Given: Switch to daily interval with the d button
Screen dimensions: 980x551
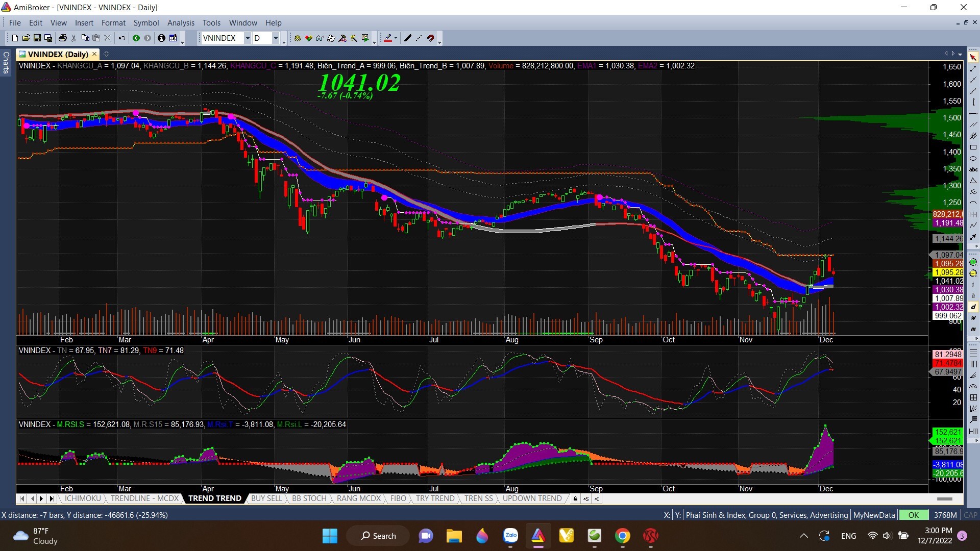Looking at the screenshot, I should pyautogui.click(x=973, y=307).
